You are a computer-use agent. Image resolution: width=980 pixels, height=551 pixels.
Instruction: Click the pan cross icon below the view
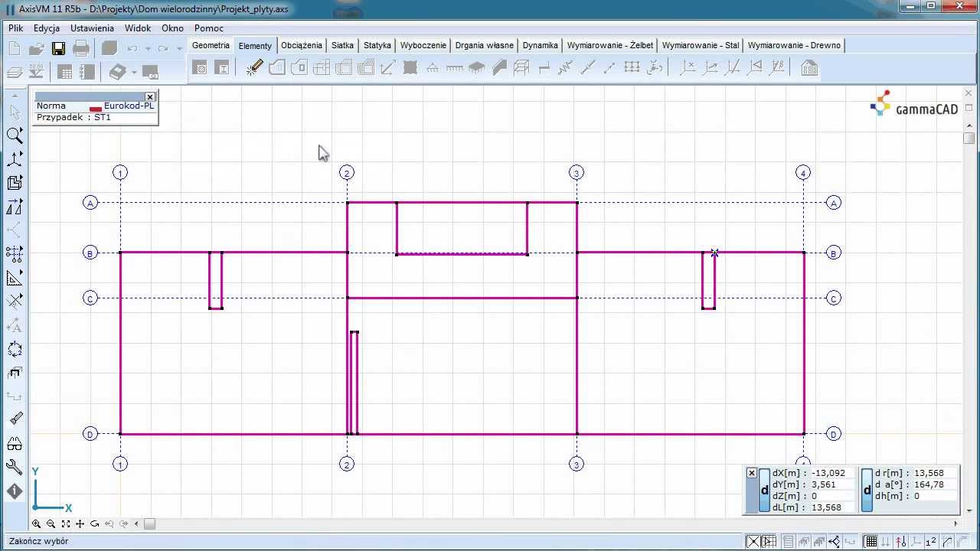click(80, 524)
